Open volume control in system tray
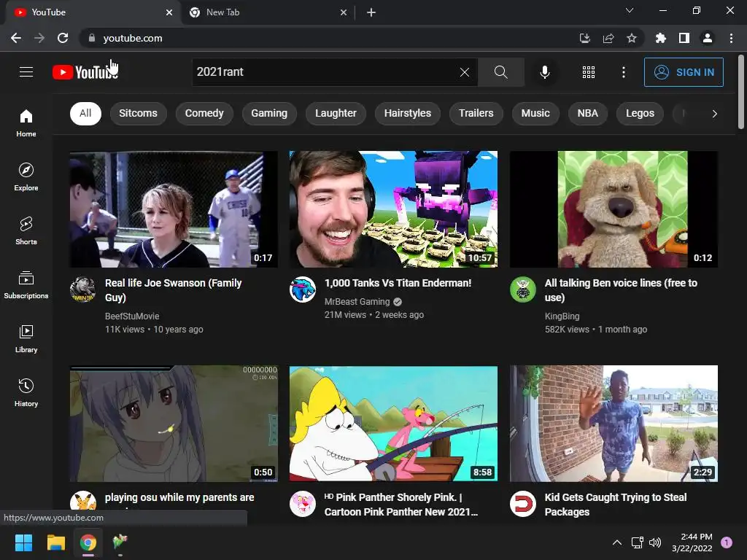747x560 pixels. (x=655, y=542)
